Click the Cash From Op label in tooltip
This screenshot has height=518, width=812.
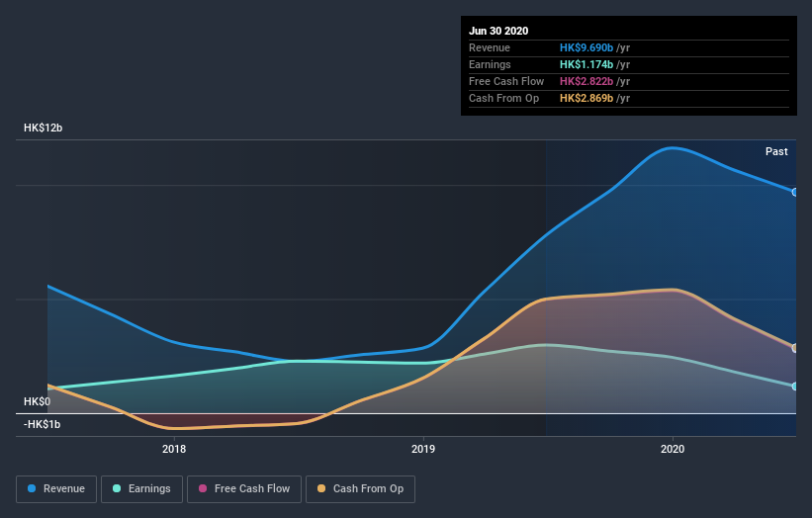(503, 98)
